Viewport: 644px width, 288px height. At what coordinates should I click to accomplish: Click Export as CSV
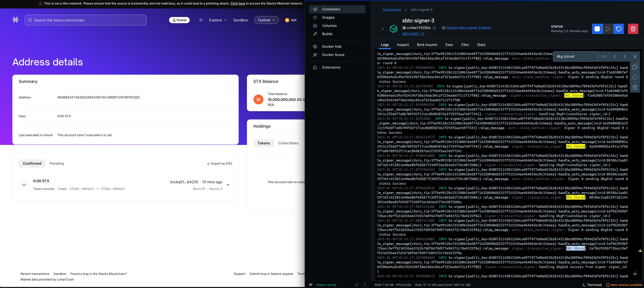point(219,163)
